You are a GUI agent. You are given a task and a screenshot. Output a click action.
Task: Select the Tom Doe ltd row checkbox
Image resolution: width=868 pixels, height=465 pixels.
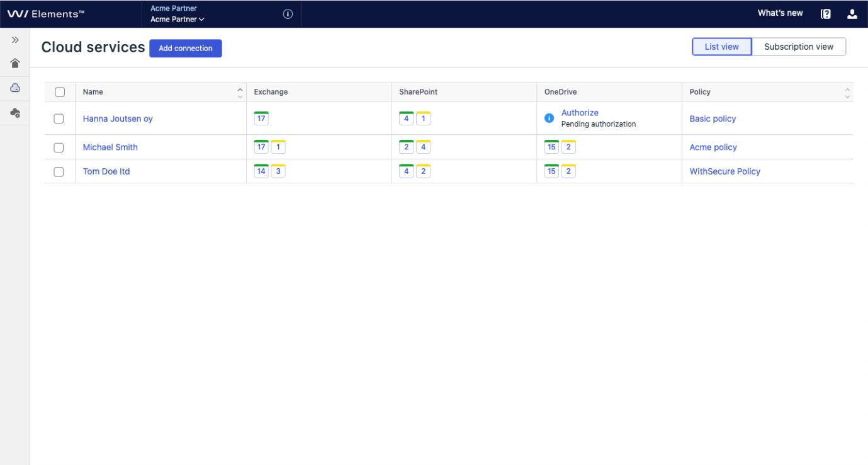[x=59, y=171]
